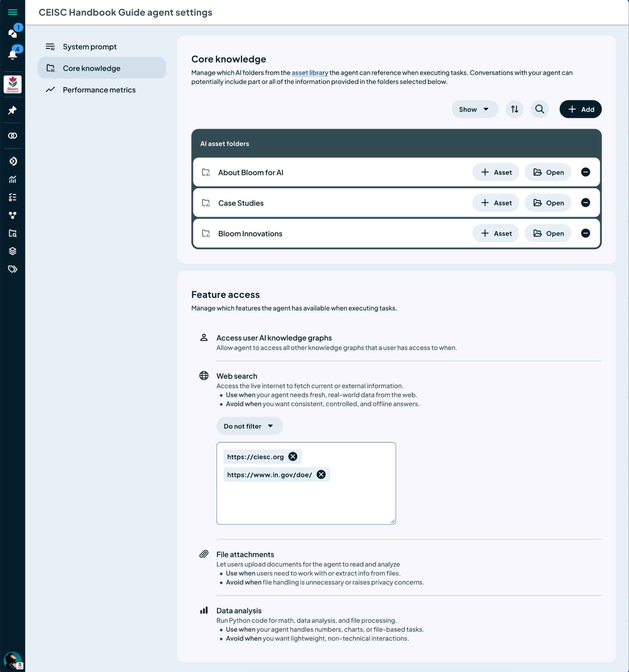Image resolution: width=629 pixels, height=672 pixels.
Task: Select the Performance metrics tab
Action: click(x=102, y=90)
